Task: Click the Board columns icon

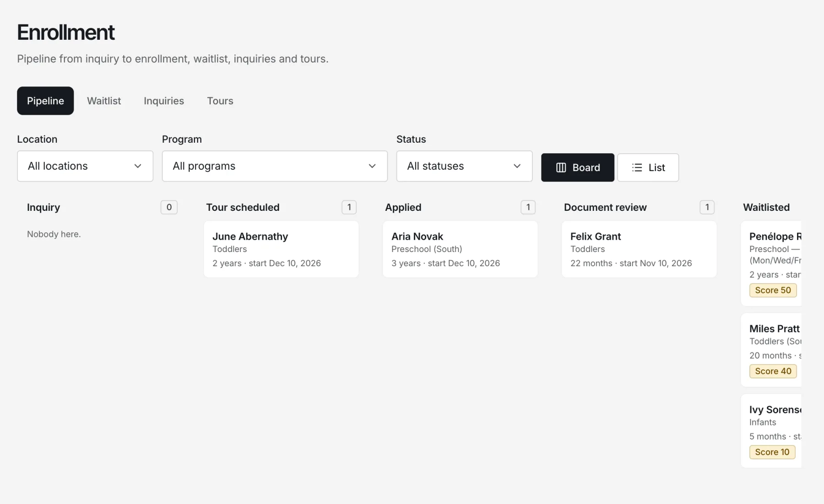Action: coord(561,167)
